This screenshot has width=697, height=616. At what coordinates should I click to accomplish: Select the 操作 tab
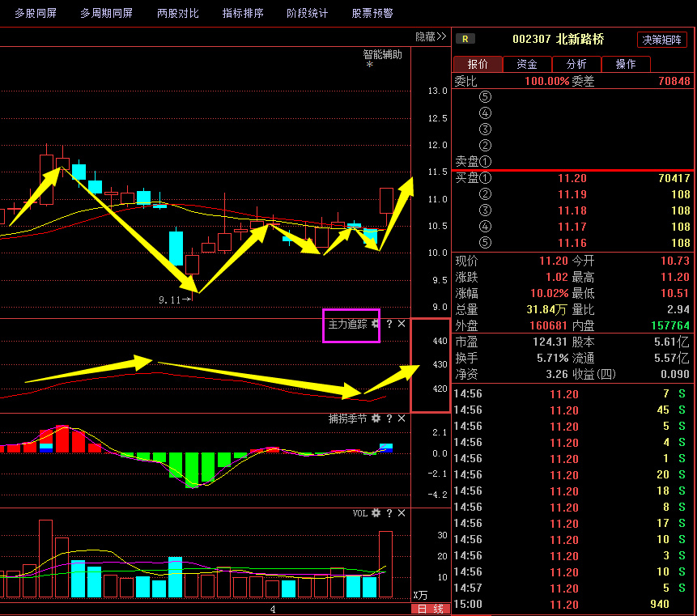coord(626,64)
